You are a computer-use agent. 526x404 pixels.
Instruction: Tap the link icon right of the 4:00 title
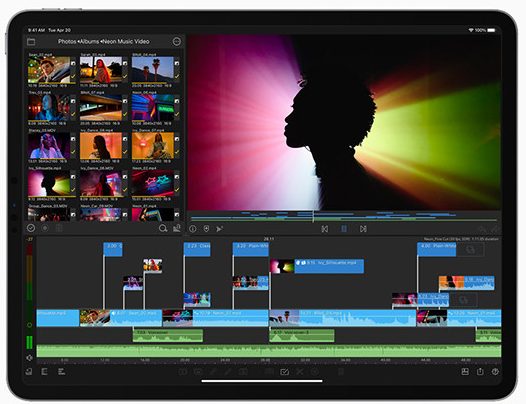(470, 250)
